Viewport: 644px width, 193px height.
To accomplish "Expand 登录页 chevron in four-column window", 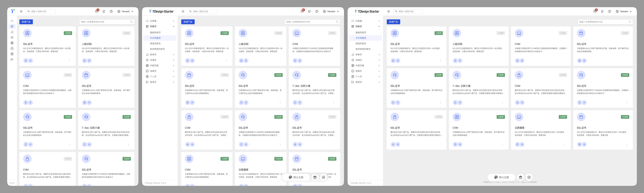I will (x=379, y=82).
